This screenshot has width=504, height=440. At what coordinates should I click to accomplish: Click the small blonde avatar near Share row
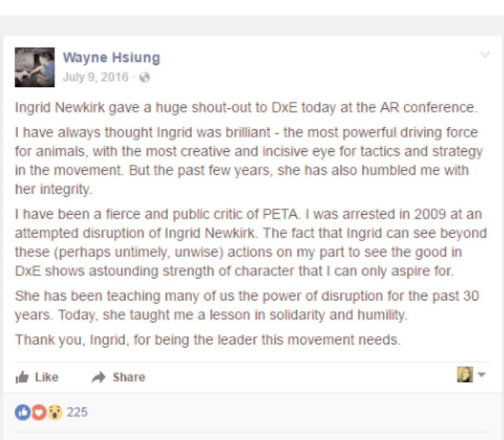(x=465, y=375)
